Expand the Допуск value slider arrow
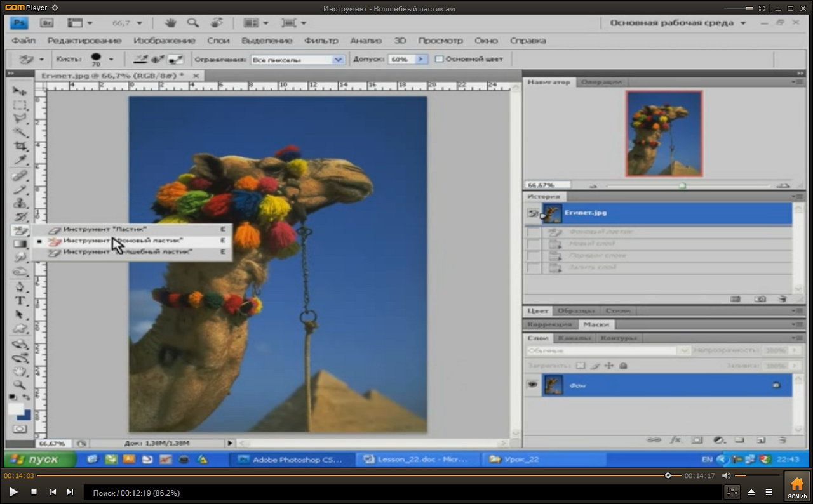This screenshot has height=504, width=813. coord(420,59)
